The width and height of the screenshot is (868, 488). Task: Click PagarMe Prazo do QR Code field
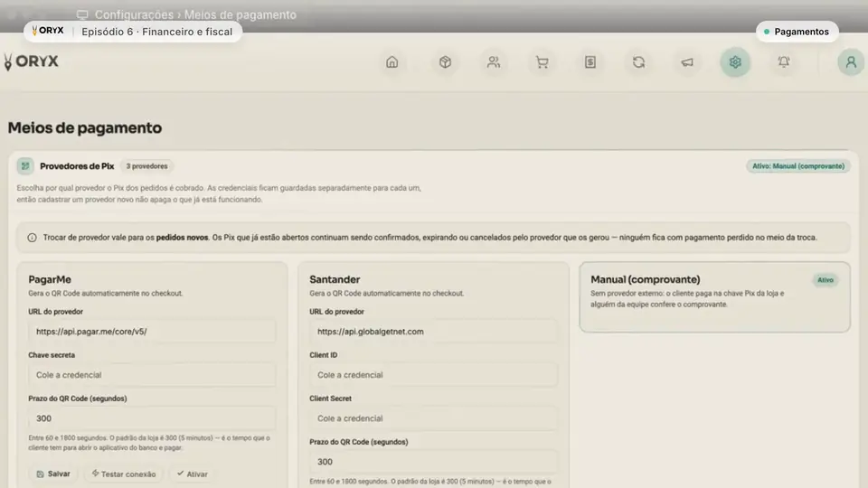point(152,418)
